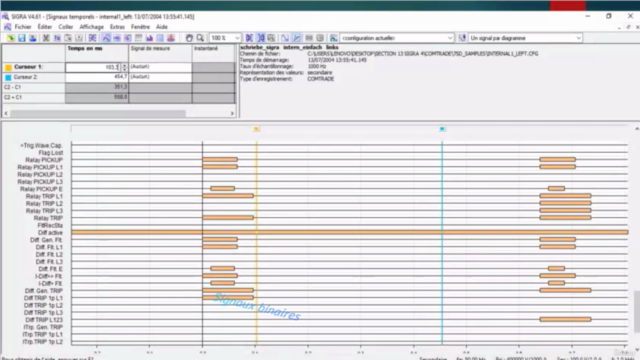640x360 pixels.
Task: Increase Curseur 1 time with stepper up
Action: pos(124,65)
